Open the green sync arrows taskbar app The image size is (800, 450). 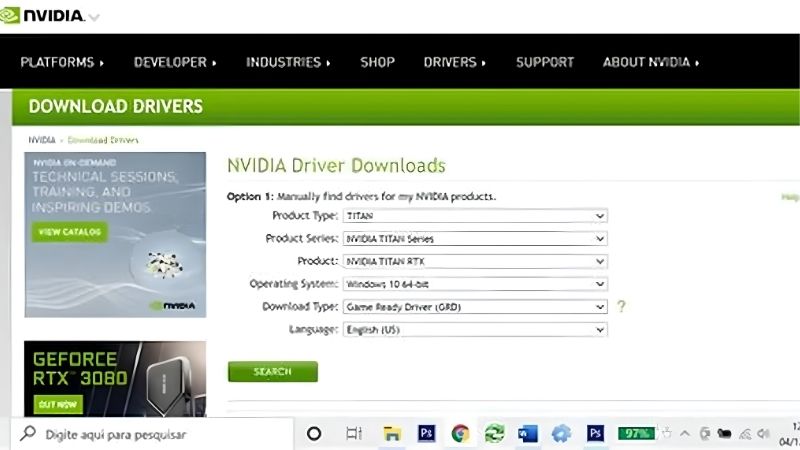tap(494, 434)
